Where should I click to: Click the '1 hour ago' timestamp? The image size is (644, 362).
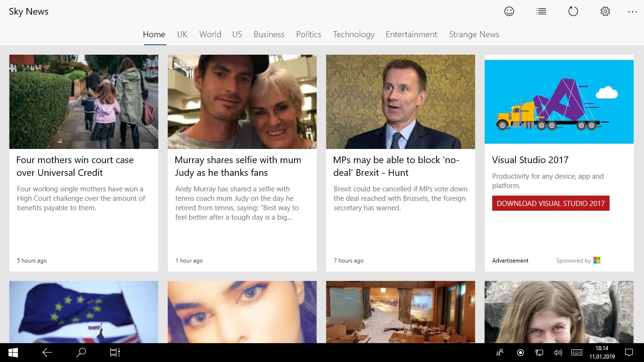click(x=189, y=261)
